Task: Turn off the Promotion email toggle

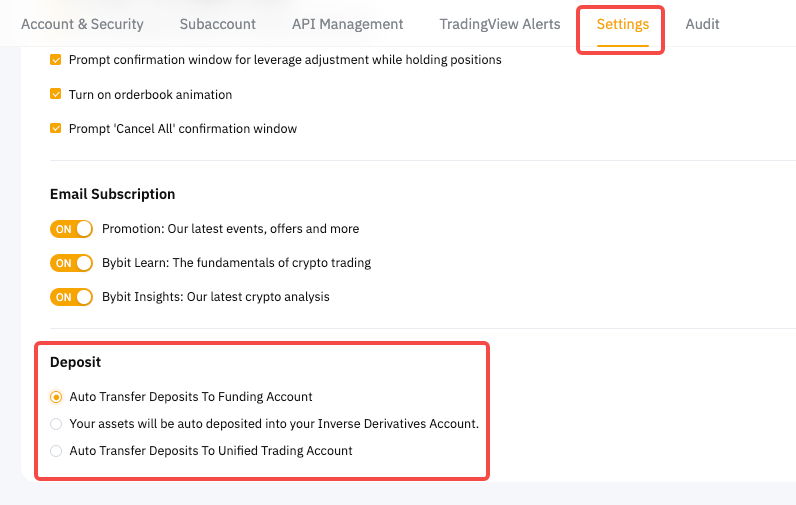Action: (71, 229)
